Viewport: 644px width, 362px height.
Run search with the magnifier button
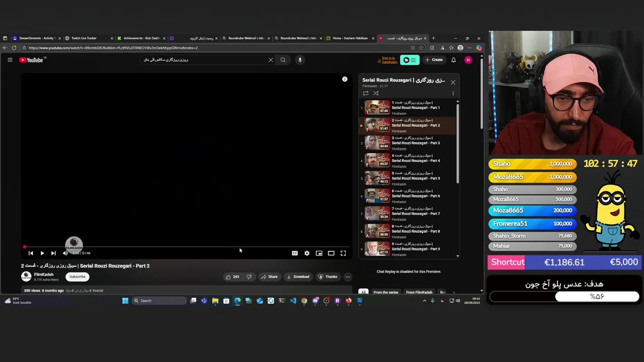click(x=283, y=60)
